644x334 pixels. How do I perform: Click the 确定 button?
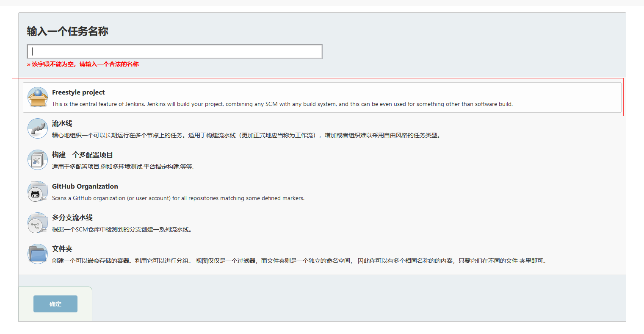click(x=55, y=304)
